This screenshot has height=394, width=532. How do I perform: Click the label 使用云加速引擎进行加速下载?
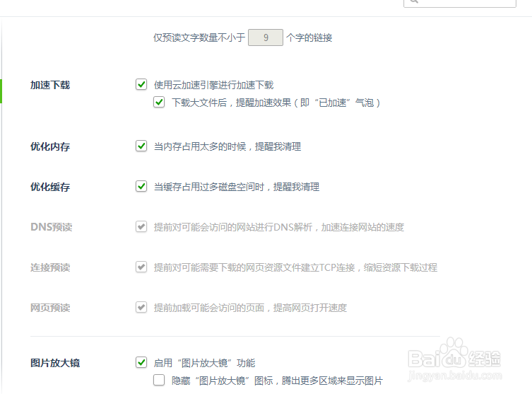point(214,85)
